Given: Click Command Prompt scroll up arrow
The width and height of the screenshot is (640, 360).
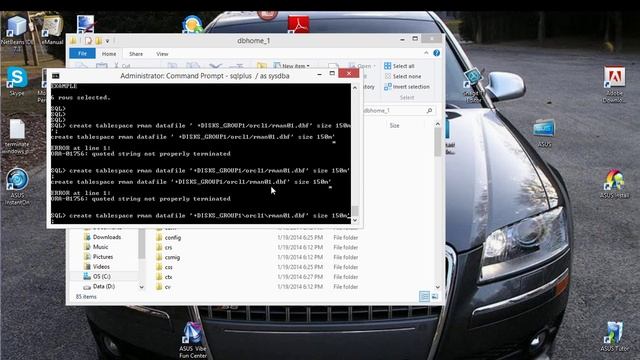Looking at the screenshot, I should coord(355,88).
